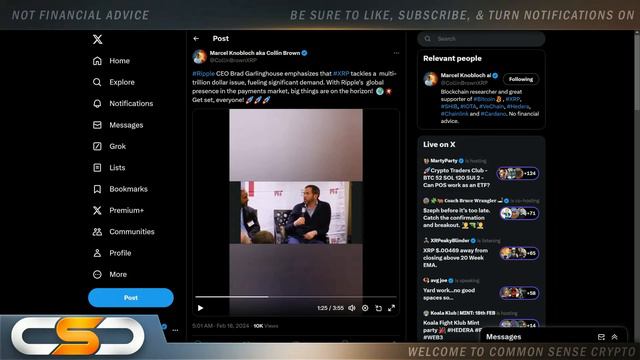This screenshot has height=360, width=640.
Task: Open MartyParty host name
Action: pyautogui.click(x=444, y=161)
